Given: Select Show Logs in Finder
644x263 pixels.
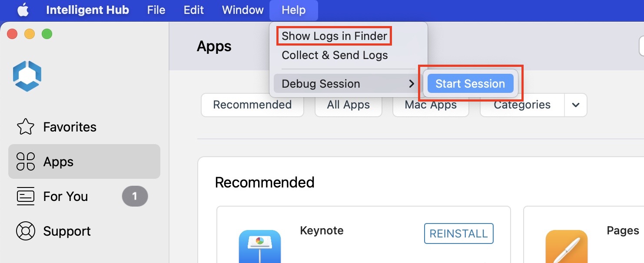Looking at the screenshot, I should click(334, 36).
